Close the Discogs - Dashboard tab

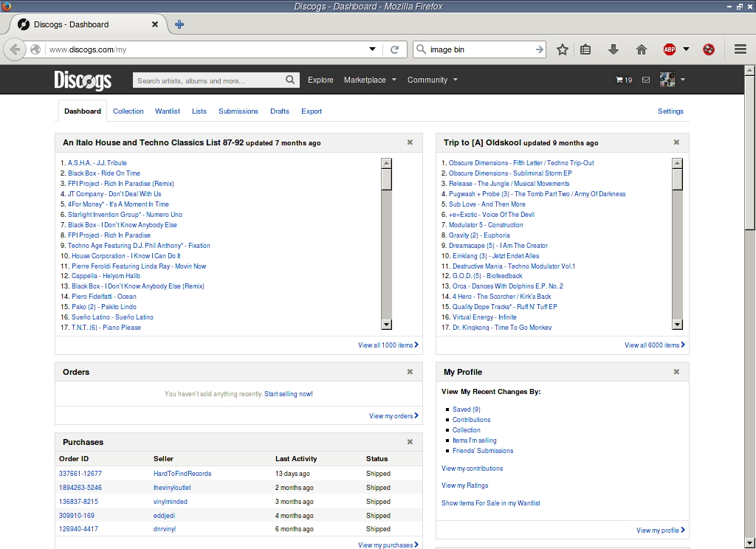[155, 24]
